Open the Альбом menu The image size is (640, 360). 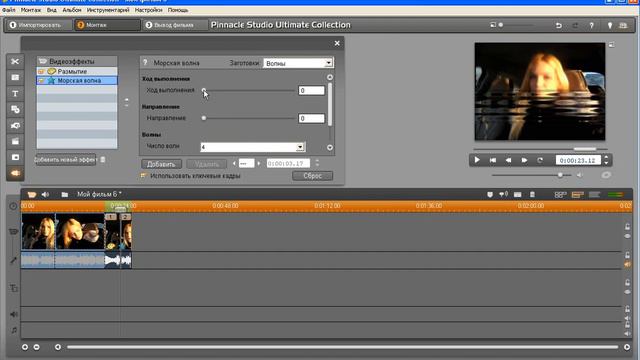[72, 10]
